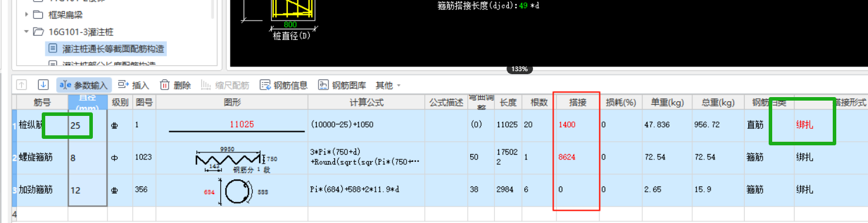Screen dimensions: 868x223
Task: Click the 长度 column header
Action: [x=508, y=102]
